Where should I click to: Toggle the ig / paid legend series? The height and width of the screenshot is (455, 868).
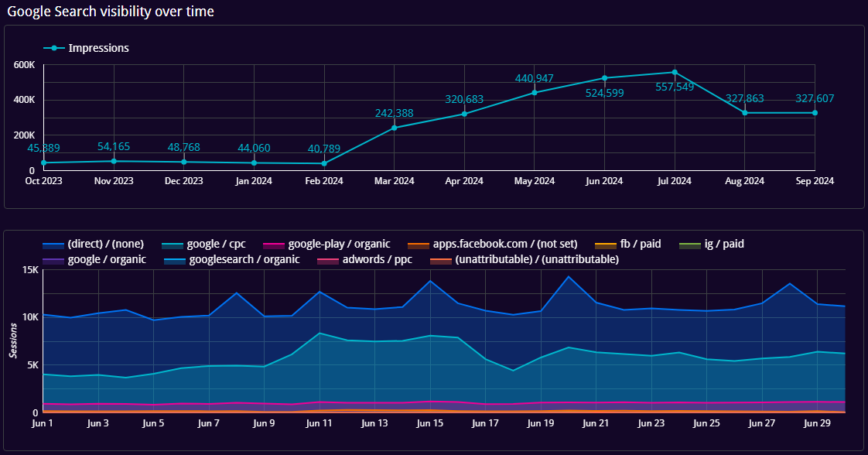(712, 244)
